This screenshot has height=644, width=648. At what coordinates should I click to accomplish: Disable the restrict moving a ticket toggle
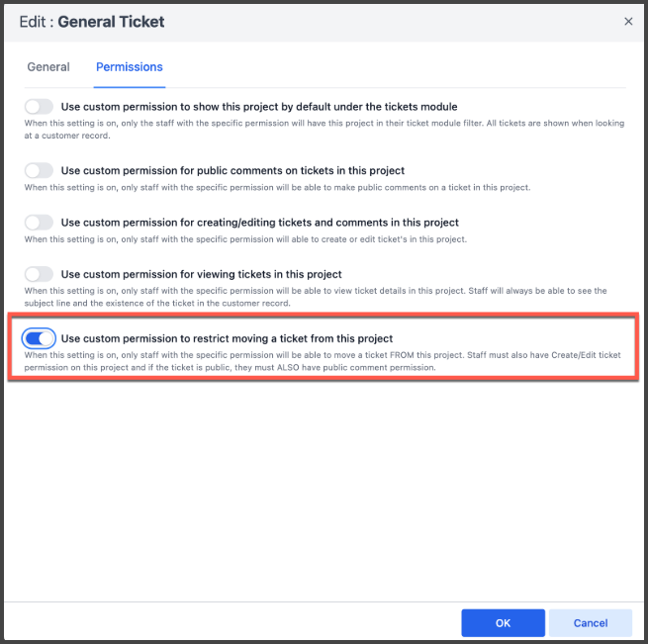point(39,338)
